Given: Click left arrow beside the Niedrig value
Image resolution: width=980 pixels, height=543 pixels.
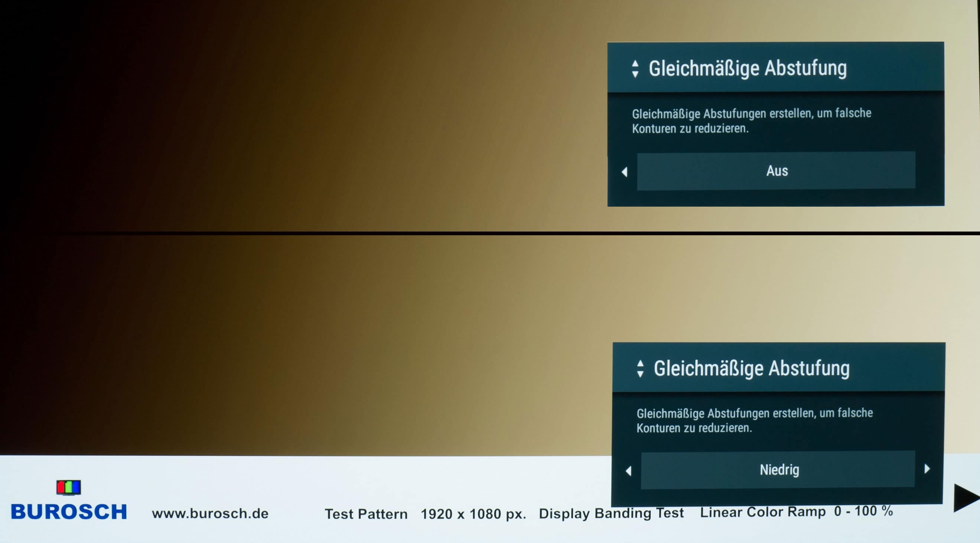Looking at the screenshot, I should [x=628, y=471].
